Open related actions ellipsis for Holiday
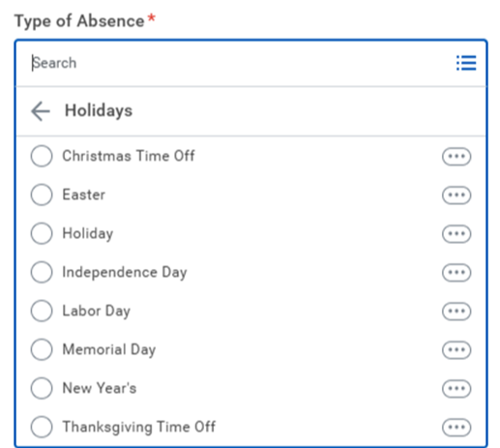500x448 pixels. (x=456, y=234)
